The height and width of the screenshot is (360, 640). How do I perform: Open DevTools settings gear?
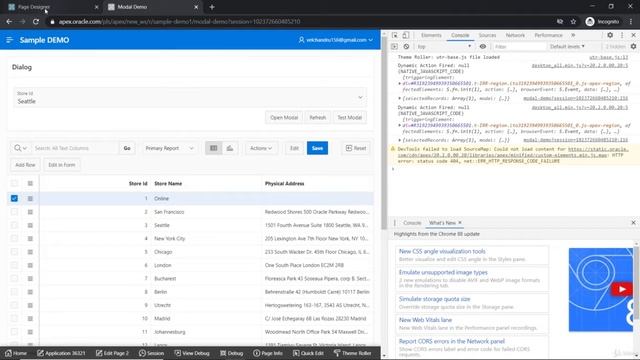(610, 36)
